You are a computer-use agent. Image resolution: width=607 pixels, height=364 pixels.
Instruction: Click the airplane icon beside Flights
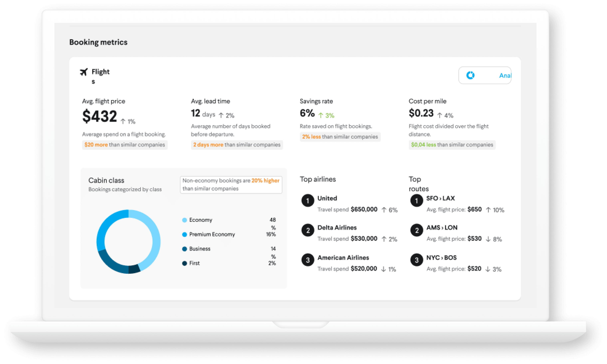[84, 72]
